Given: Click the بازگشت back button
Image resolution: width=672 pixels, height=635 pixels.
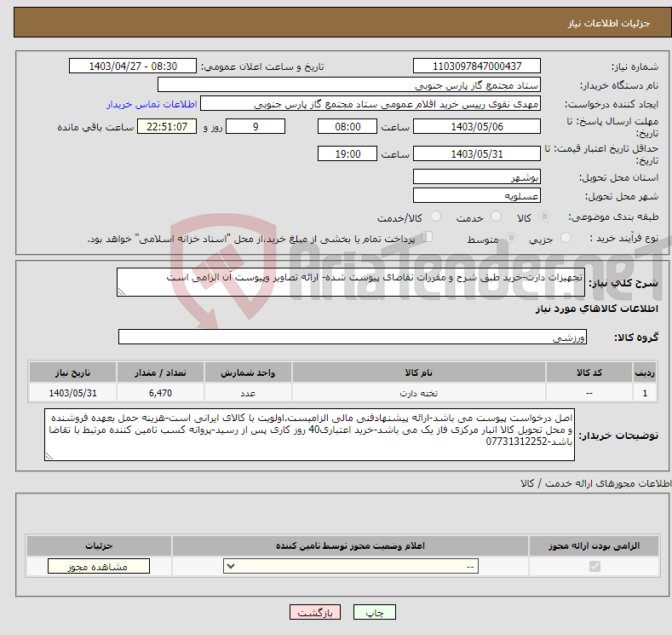Looking at the screenshot, I should [x=315, y=612].
